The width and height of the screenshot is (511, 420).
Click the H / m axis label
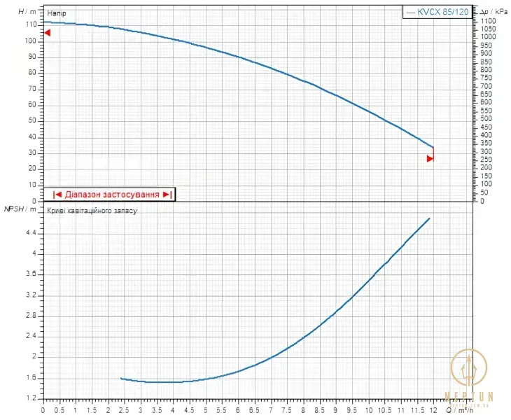pyautogui.click(x=27, y=12)
